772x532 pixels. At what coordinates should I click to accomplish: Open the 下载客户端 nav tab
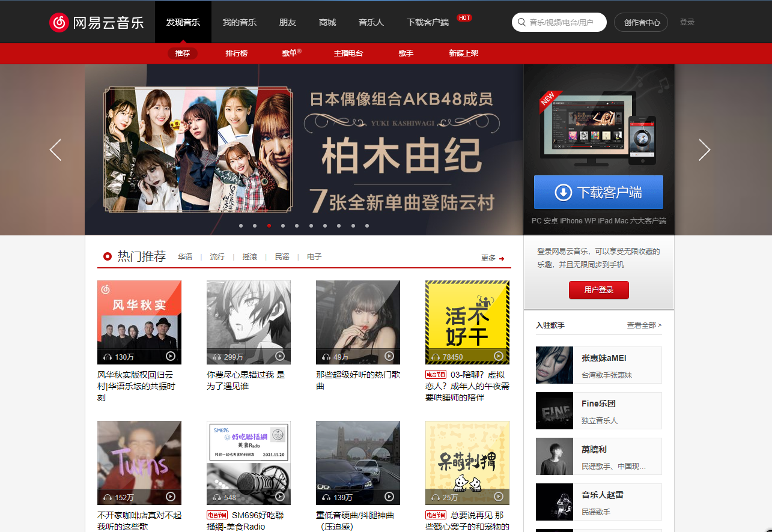point(428,22)
